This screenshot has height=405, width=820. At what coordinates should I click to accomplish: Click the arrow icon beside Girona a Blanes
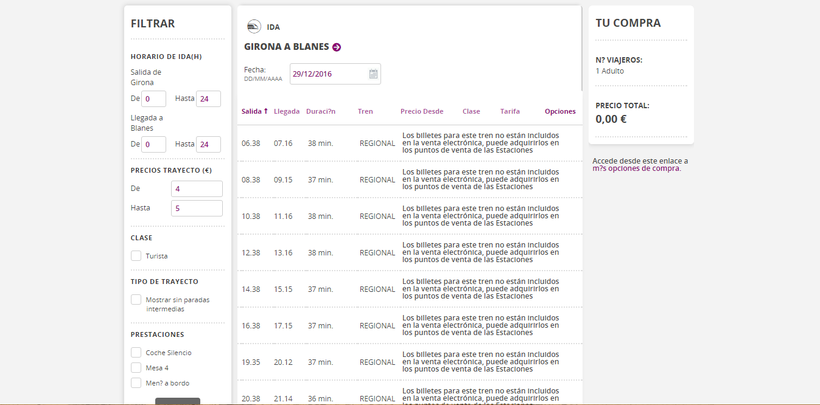337,47
